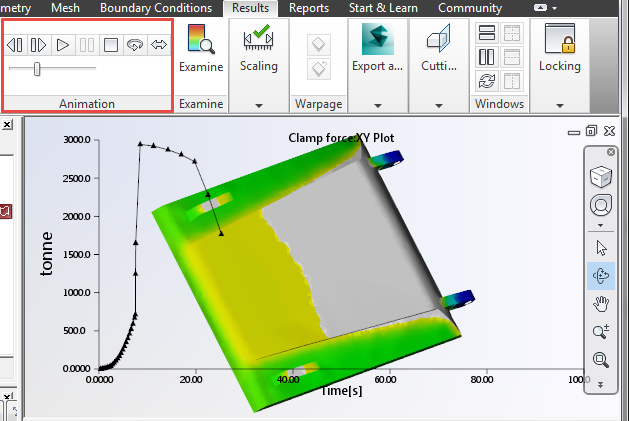Viewport: 629px width, 421px height.
Task: Click the '3000.0' Y-axis value
Action: tap(77, 140)
